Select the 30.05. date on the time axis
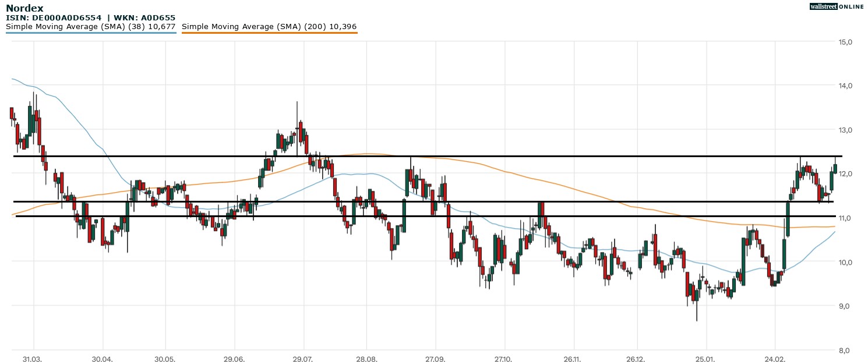The image size is (868, 362). click(x=165, y=359)
